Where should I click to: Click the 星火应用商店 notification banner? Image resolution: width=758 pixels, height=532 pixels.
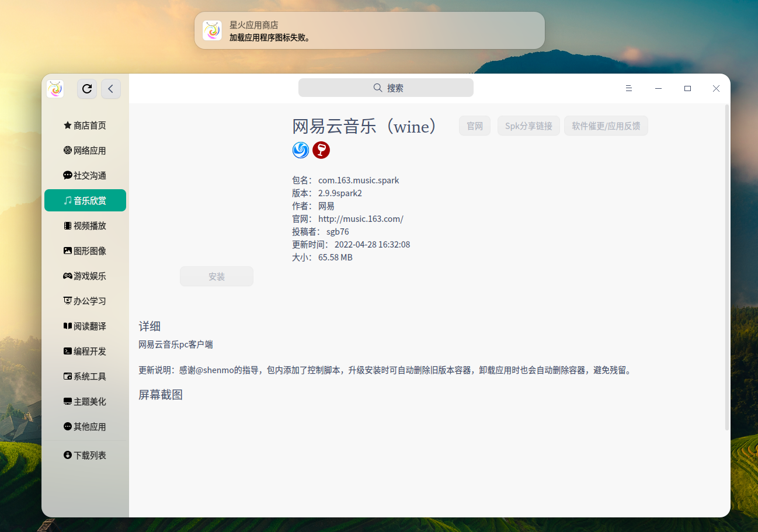[x=369, y=30]
